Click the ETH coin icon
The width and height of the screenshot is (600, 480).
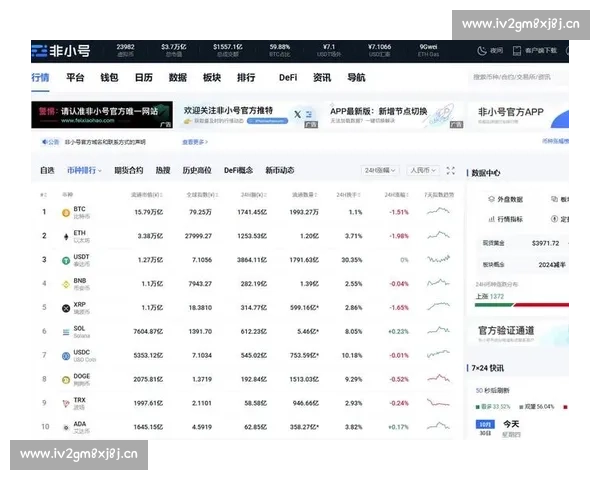(66, 237)
